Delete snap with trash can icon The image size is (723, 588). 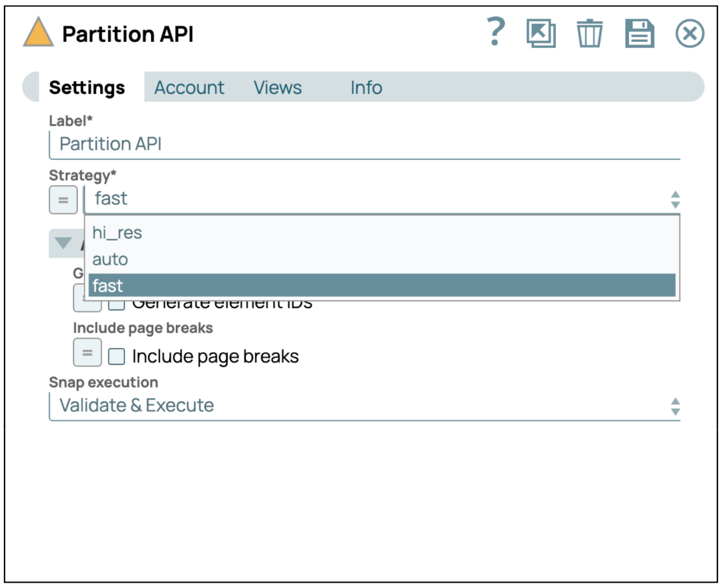(x=589, y=34)
